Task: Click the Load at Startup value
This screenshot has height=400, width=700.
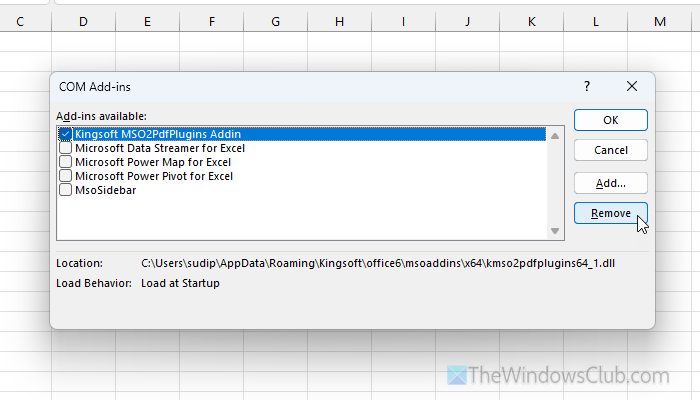Action: [x=180, y=283]
